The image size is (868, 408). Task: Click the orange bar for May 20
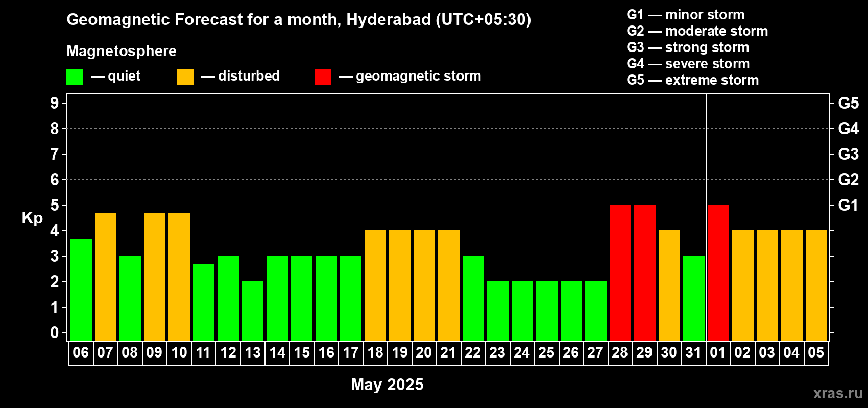point(424,285)
